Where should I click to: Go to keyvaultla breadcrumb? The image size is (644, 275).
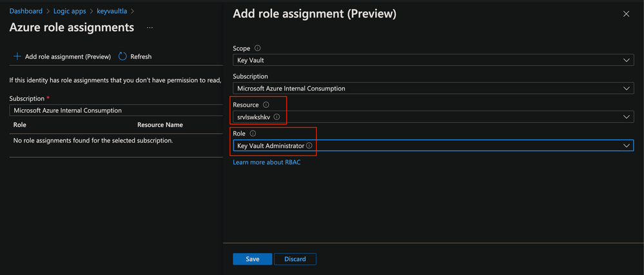coord(113,11)
